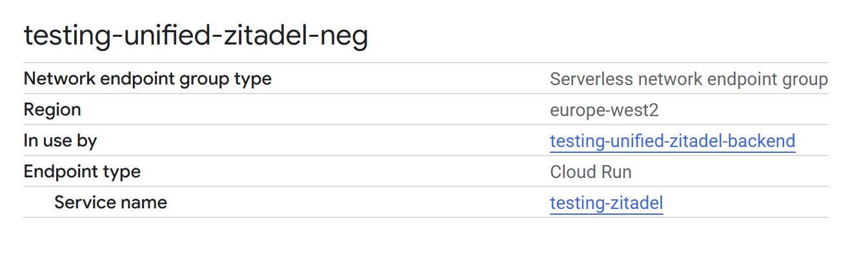Click the Region row label

click(x=52, y=110)
